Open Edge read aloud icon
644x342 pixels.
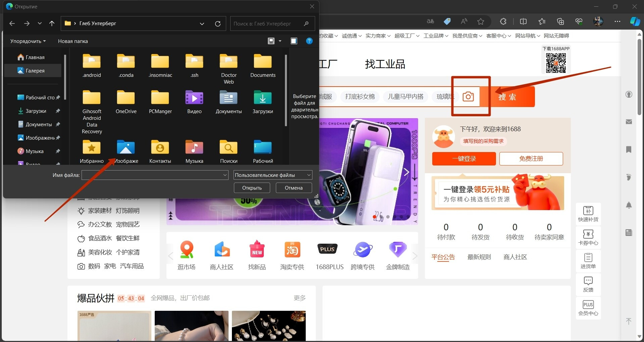coord(464,21)
